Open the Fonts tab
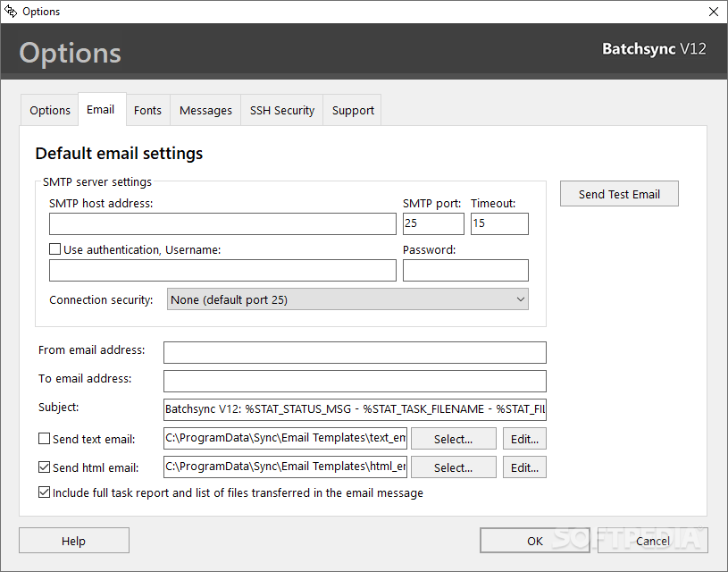 point(147,111)
